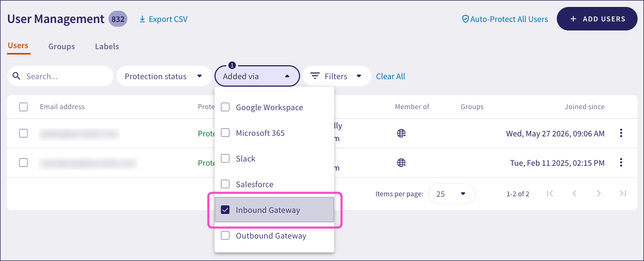Image resolution: width=644 pixels, height=261 pixels.
Task: Collapse the Added via dropdown
Action: pyautogui.click(x=257, y=76)
